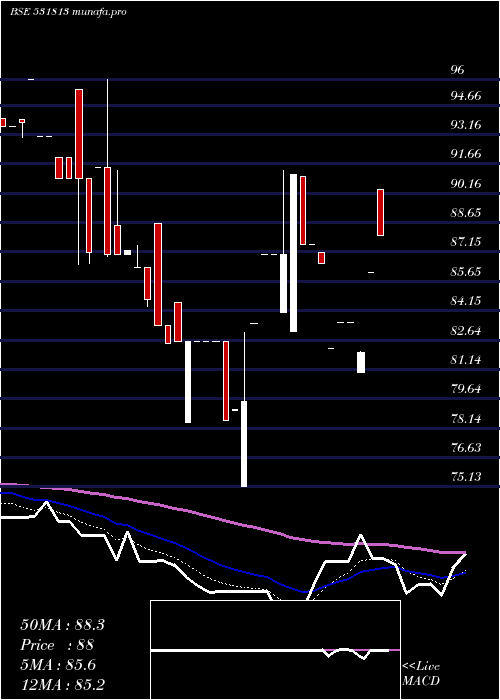Image resolution: width=500 pixels, height=700 pixels.
Task: Click the tallest white candle reaching 75.13
Action: point(244,444)
